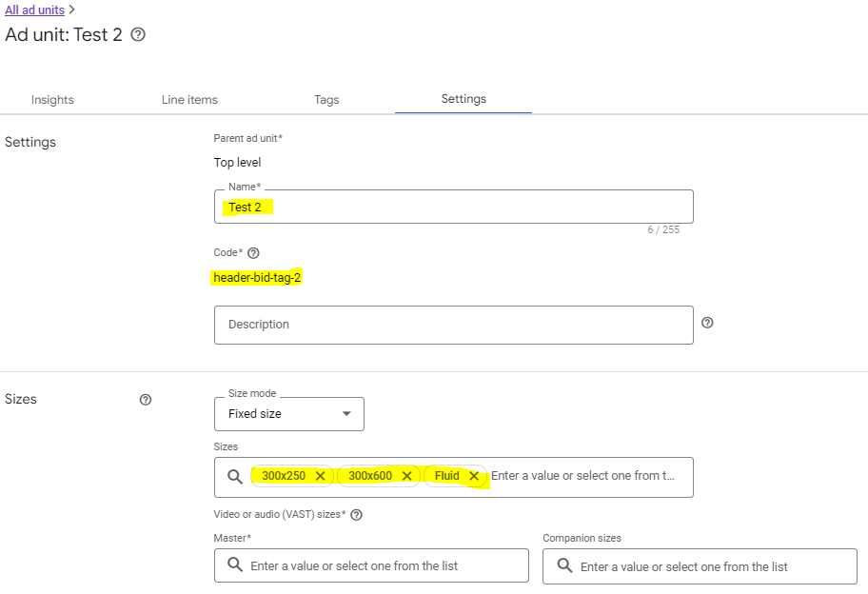The image size is (868, 594).
Task: Open the Line items tab
Action: (x=189, y=100)
